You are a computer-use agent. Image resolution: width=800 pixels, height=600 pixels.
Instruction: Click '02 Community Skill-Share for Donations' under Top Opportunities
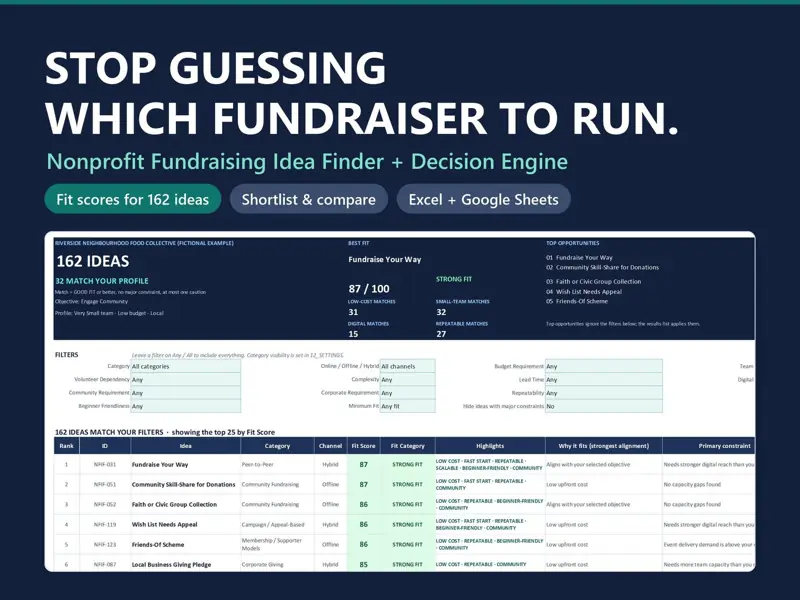coord(602,267)
